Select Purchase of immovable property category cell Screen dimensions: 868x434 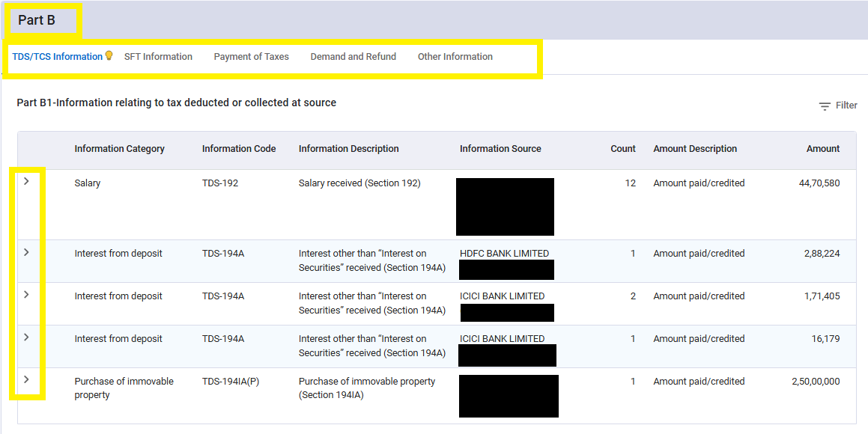pos(124,388)
